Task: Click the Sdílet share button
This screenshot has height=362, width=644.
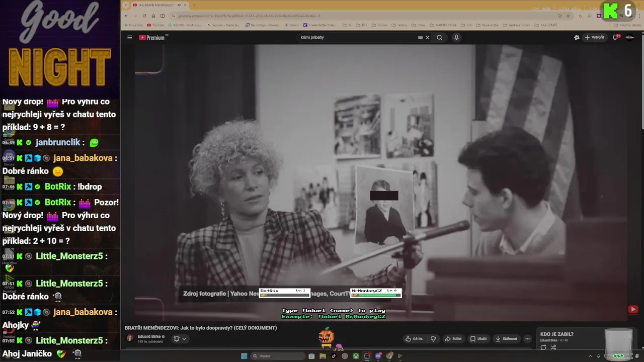Action: [453, 338]
